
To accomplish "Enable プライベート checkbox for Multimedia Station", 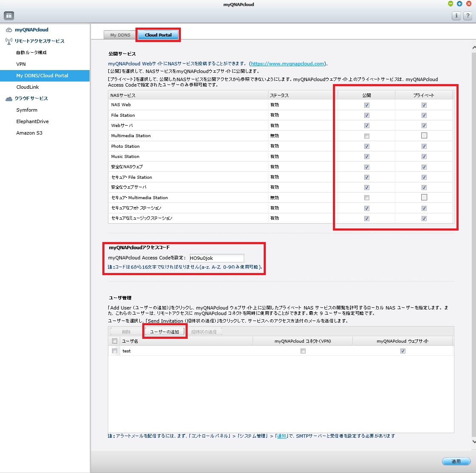I will pyautogui.click(x=424, y=135).
